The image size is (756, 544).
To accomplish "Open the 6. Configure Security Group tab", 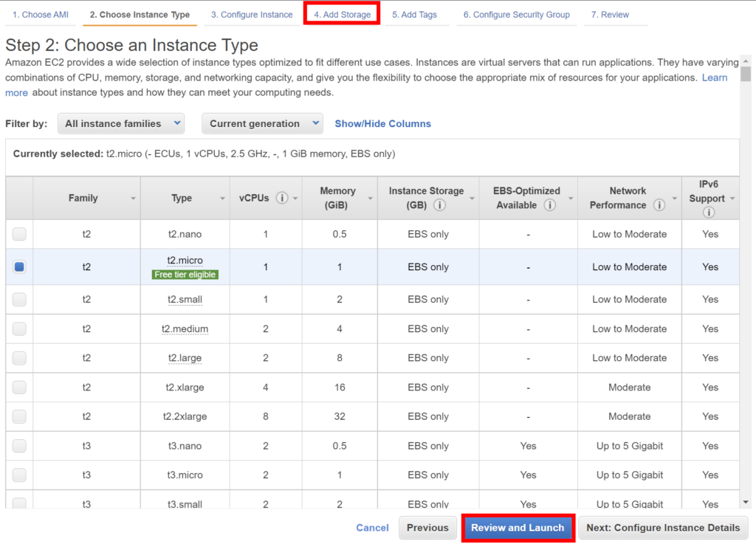I will pos(516,15).
